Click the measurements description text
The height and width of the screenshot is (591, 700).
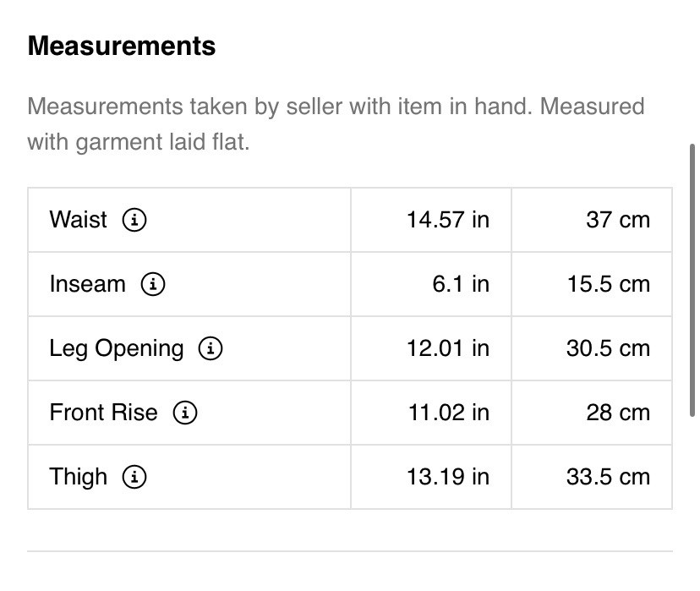tap(336, 124)
